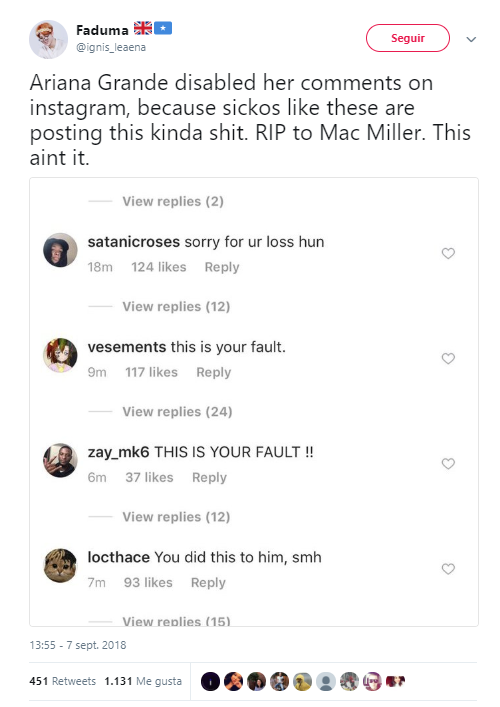
Task: Open the 1.131 Me gusta list
Action: click(143, 681)
